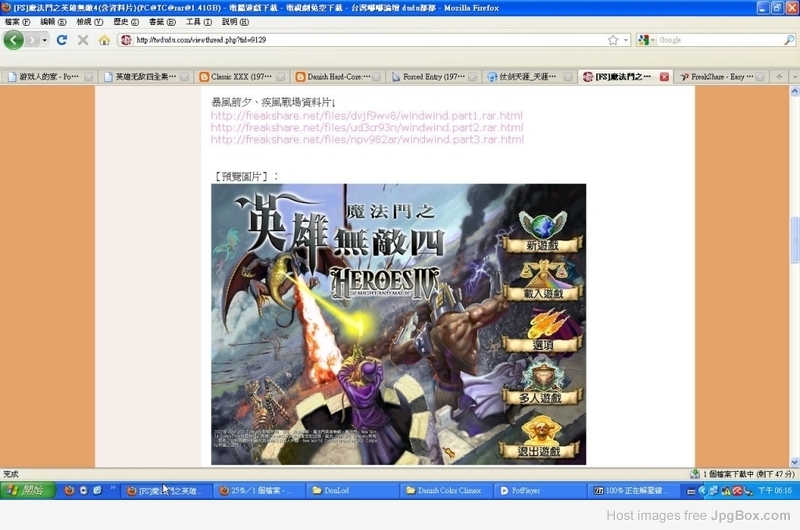Click the download status icon in status bar
The image size is (800, 530).
tap(695, 474)
